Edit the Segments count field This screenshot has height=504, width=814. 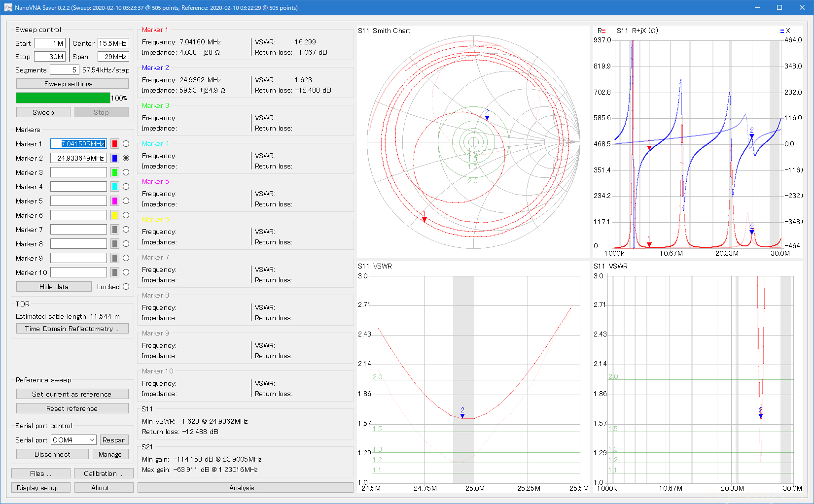click(x=64, y=70)
